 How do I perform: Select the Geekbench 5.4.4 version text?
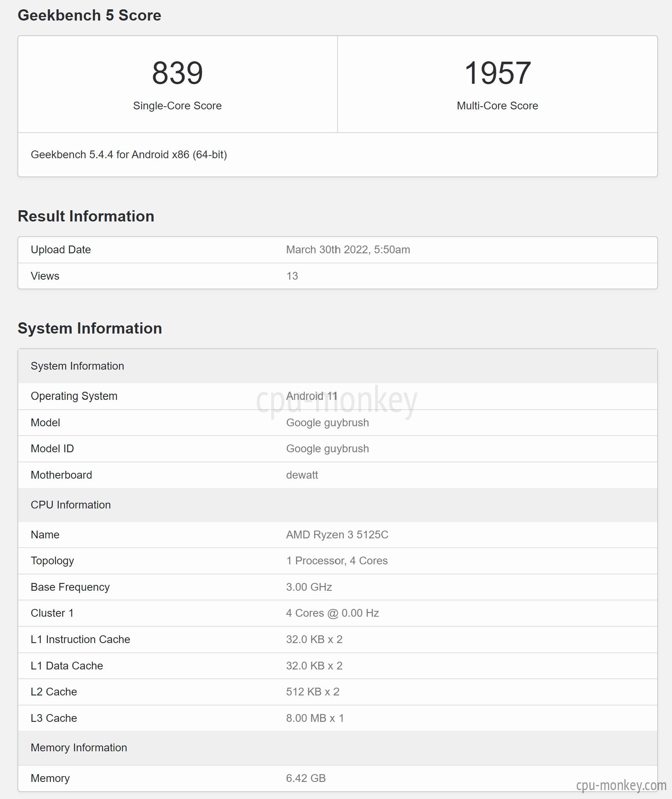pyautogui.click(x=129, y=155)
